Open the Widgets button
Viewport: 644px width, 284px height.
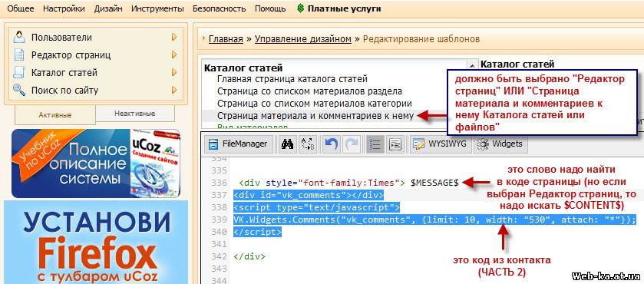click(500, 144)
